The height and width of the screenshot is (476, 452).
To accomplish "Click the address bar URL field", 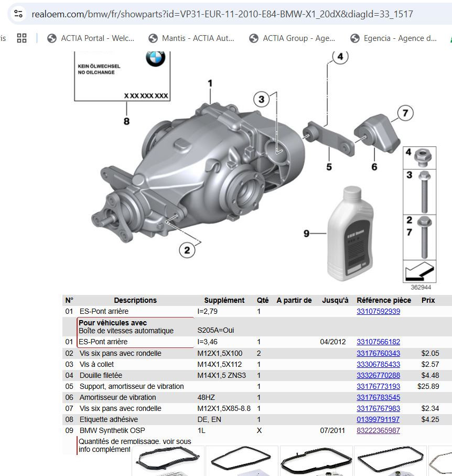I will tap(222, 14).
